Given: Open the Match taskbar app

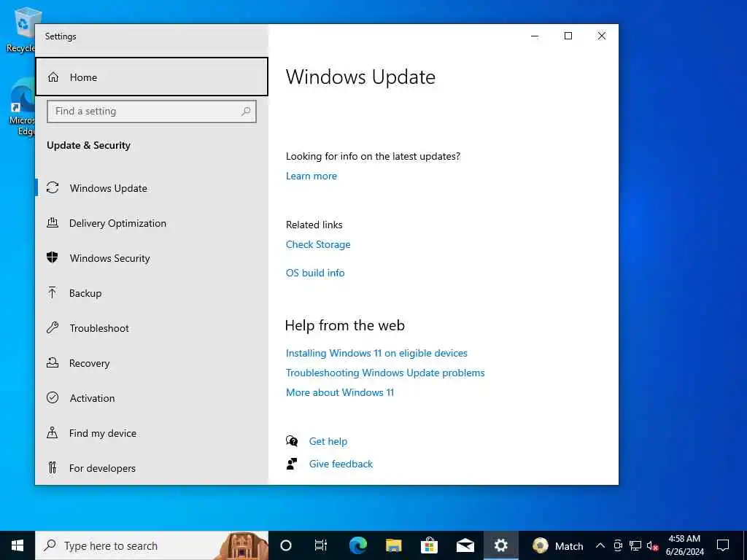Looking at the screenshot, I should pos(558,545).
